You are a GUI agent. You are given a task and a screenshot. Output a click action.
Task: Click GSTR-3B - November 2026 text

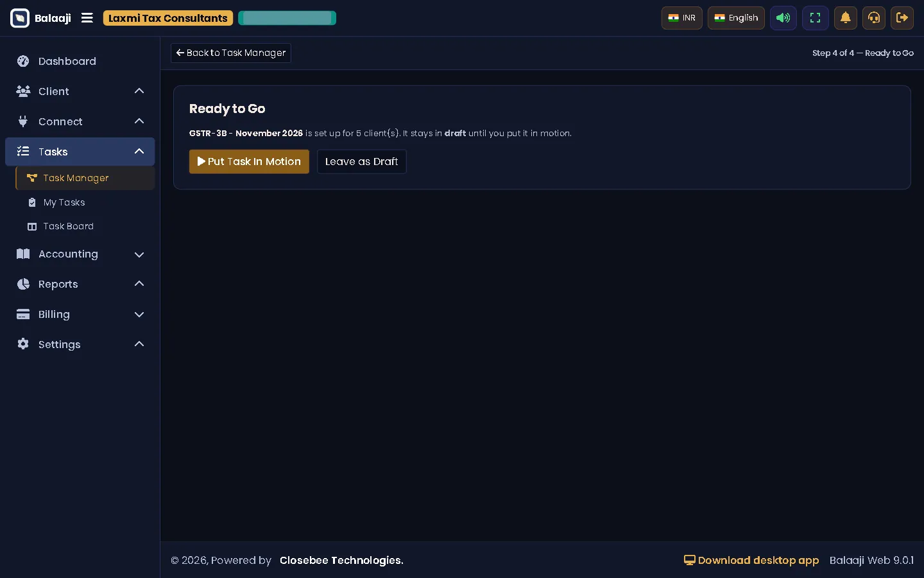(246, 133)
